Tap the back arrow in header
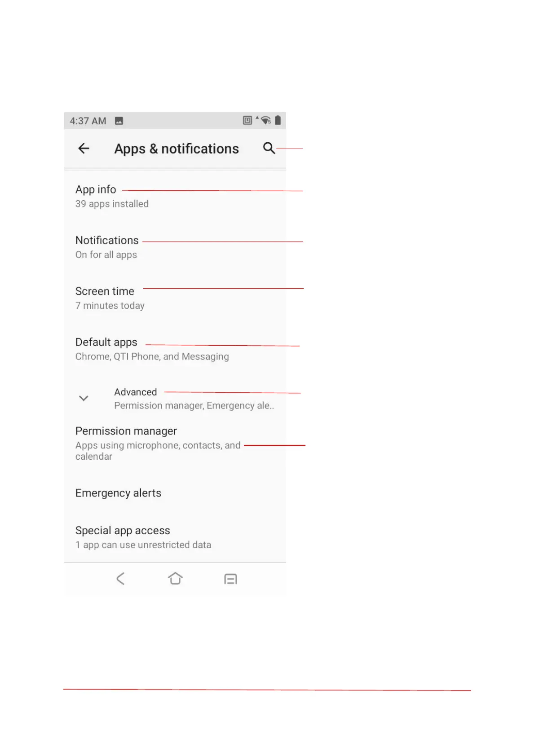Image resolution: width=535 pixels, height=756 pixels. coord(84,149)
